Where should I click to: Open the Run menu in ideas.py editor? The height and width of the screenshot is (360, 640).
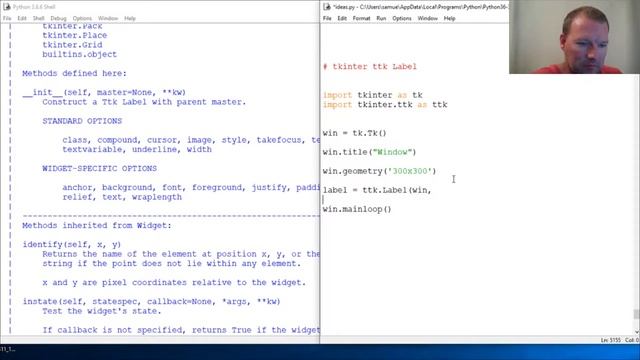[381, 18]
